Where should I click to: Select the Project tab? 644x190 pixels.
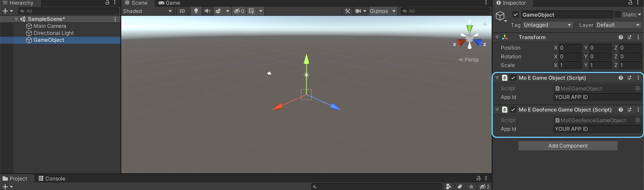click(x=15, y=178)
